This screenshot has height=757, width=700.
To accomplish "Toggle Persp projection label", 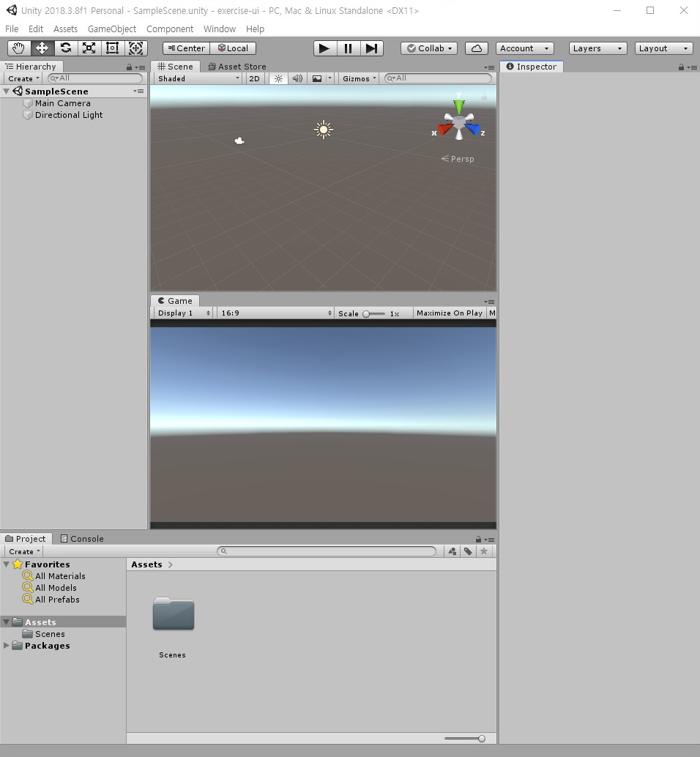I will coord(458,159).
